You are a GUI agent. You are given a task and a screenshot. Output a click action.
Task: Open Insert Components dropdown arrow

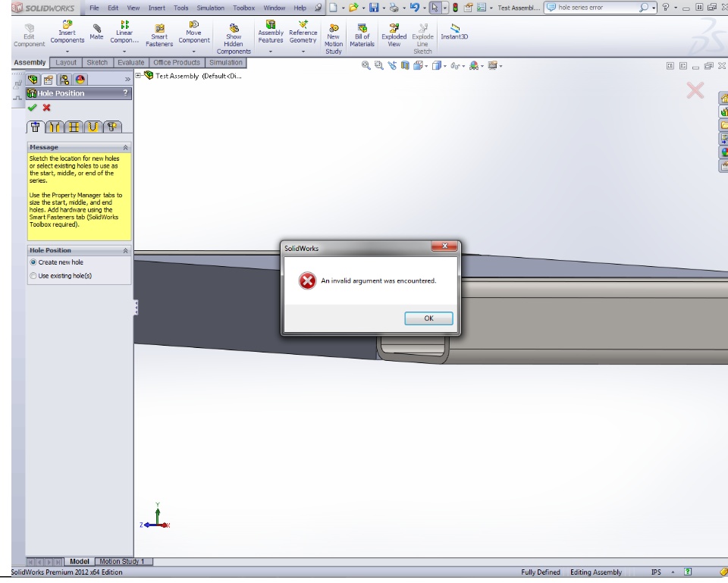[x=67, y=52]
